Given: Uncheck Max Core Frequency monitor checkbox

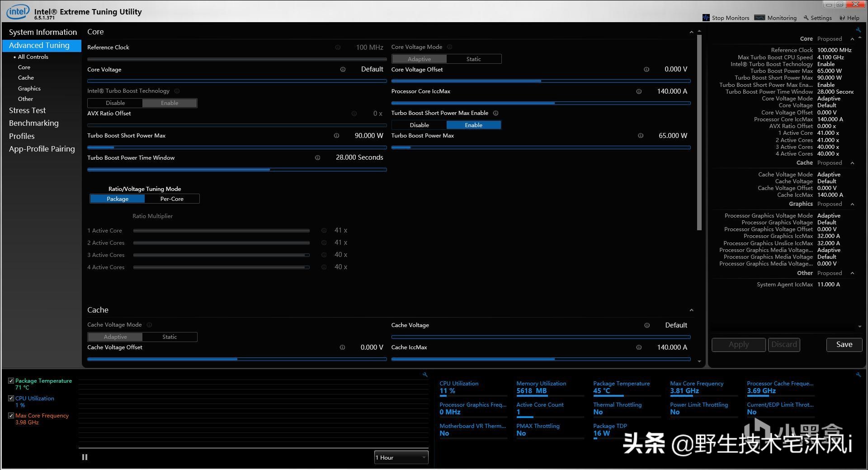Looking at the screenshot, I should click(11, 416).
